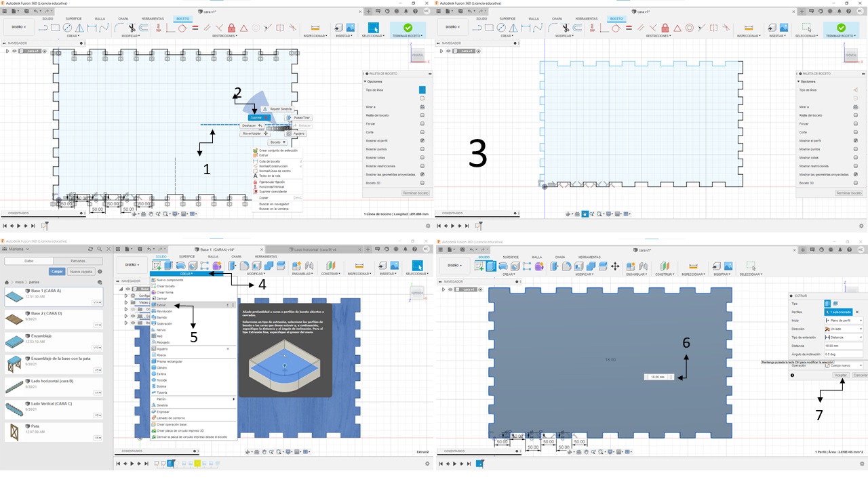Click green Terminar Boceto checkmark, marking-menu sketch window
The height and width of the screenshot is (488, 868).
point(408,28)
